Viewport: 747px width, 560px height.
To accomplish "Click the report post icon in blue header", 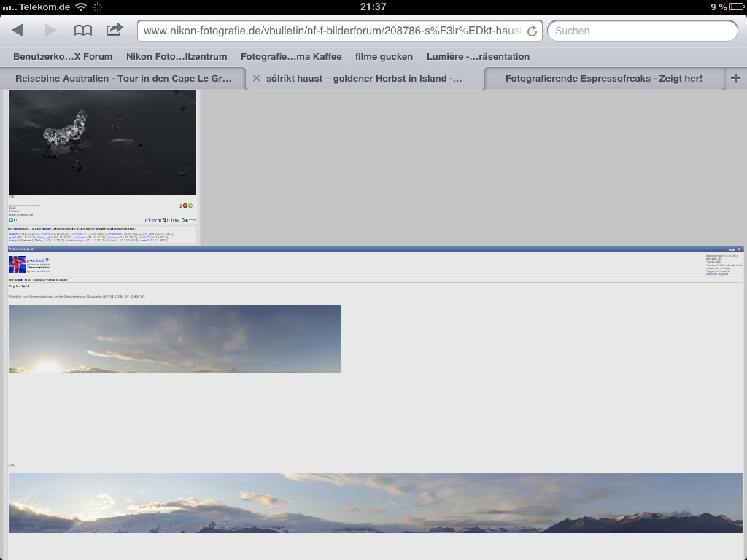I will pos(740,249).
